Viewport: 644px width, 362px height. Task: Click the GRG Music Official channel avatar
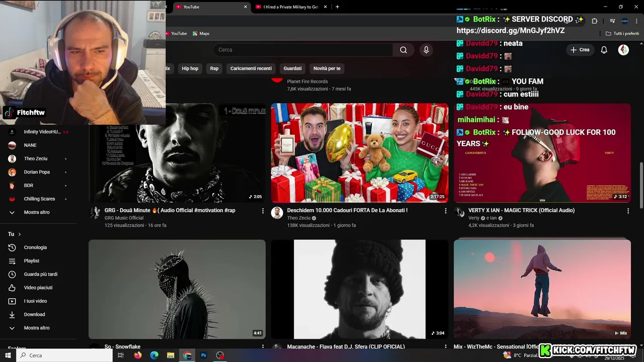(95, 213)
